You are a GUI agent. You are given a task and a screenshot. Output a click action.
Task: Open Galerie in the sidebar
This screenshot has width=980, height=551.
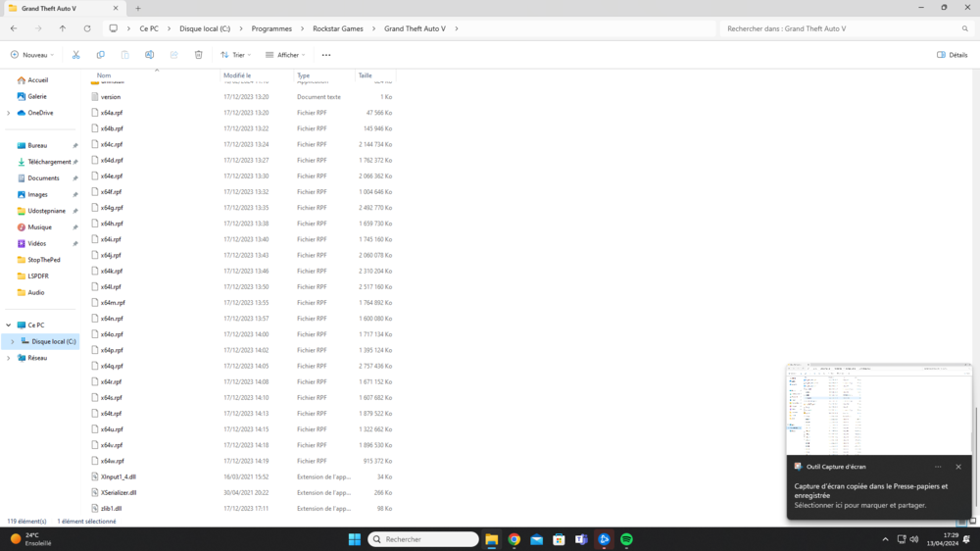pos(37,96)
